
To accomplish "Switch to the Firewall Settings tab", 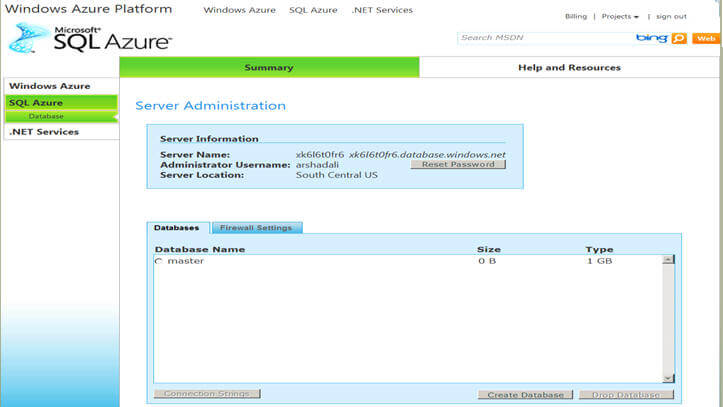I will tap(256, 228).
